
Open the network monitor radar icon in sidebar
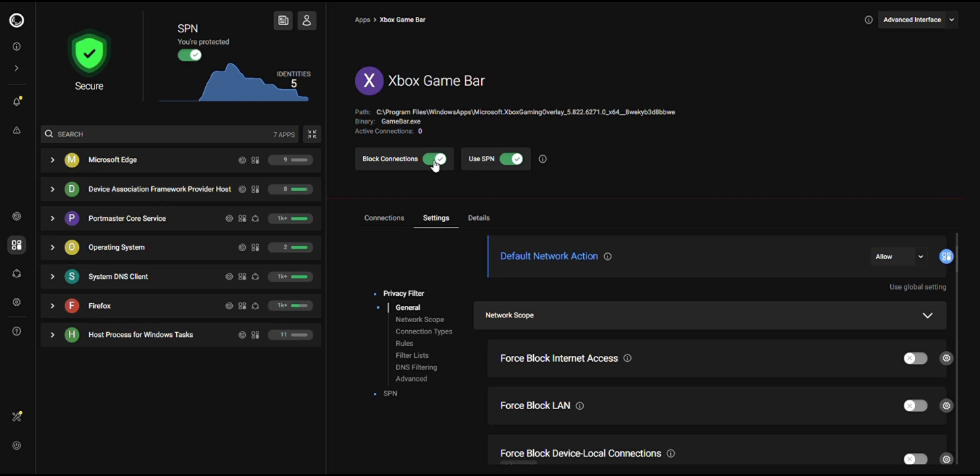pos(17,217)
